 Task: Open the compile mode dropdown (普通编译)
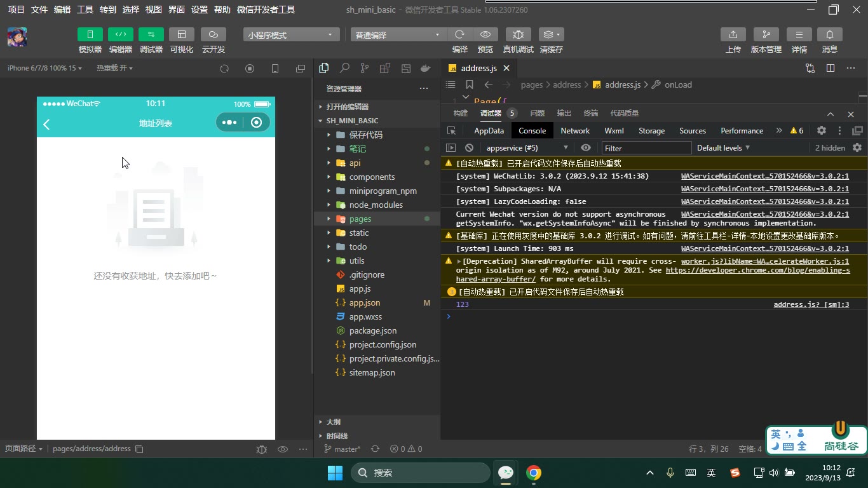(x=398, y=35)
